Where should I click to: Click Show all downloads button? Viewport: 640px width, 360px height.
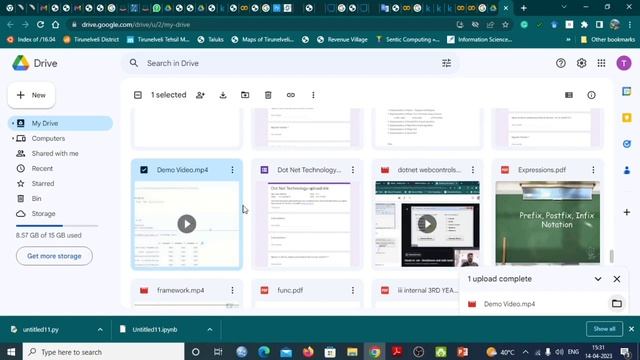point(604,329)
